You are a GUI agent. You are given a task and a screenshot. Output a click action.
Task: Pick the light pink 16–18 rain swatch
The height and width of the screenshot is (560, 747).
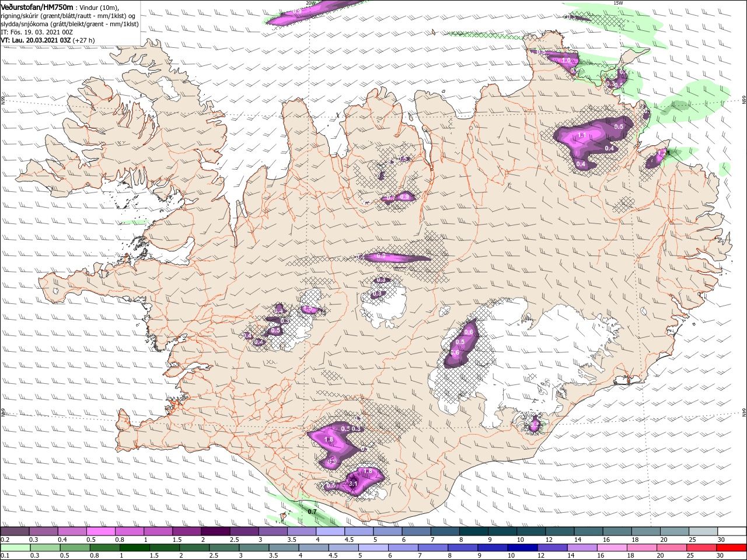pos(612,548)
